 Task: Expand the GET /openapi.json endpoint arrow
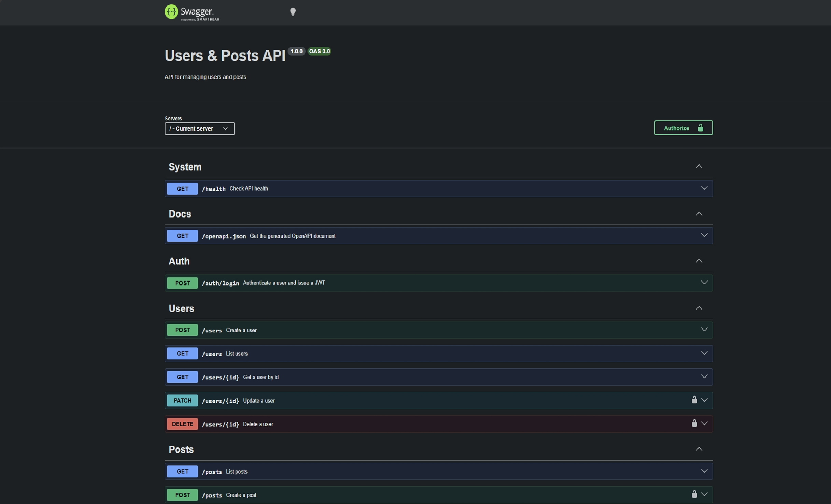(x=704, y=235)
